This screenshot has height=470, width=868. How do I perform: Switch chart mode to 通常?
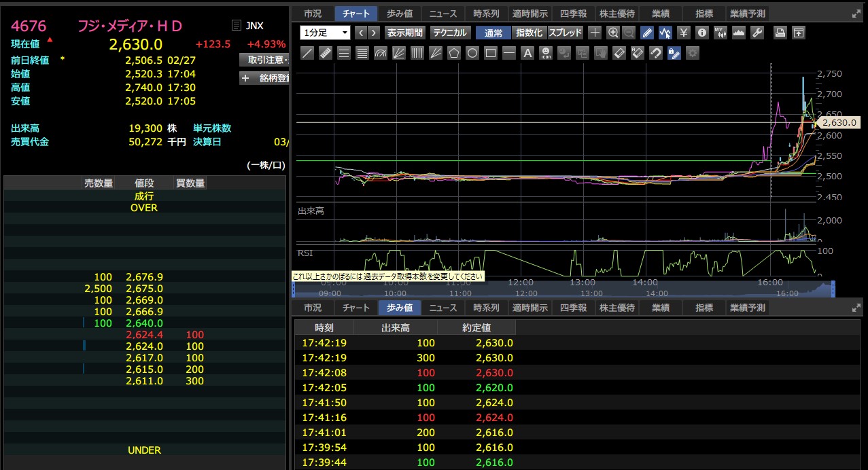[493, 33]
